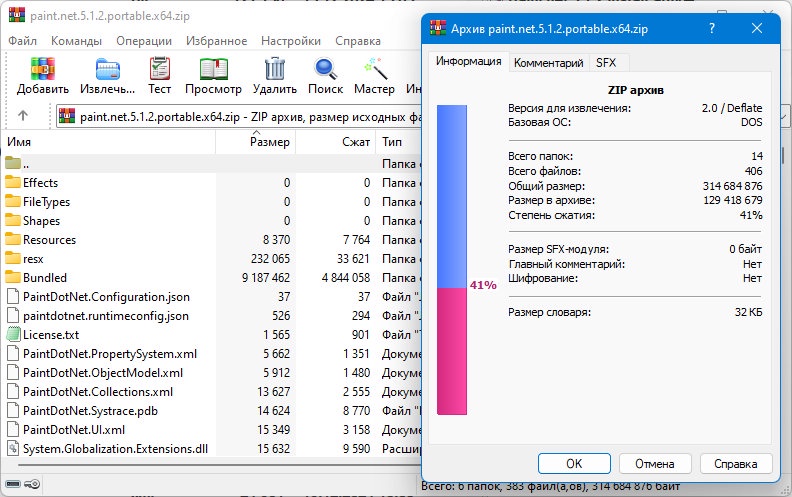
Task: Select the Bundled folder icon
Action: [x=13, y=277]
